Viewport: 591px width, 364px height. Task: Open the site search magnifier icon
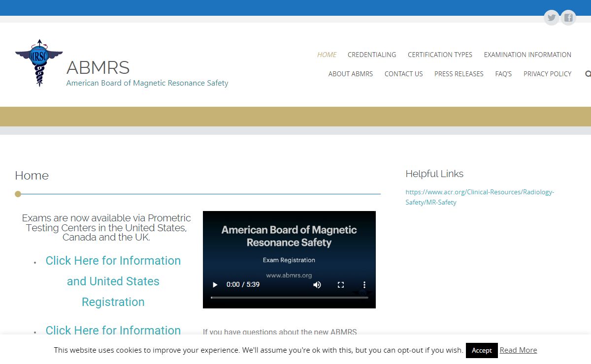(x=588, y=74)
